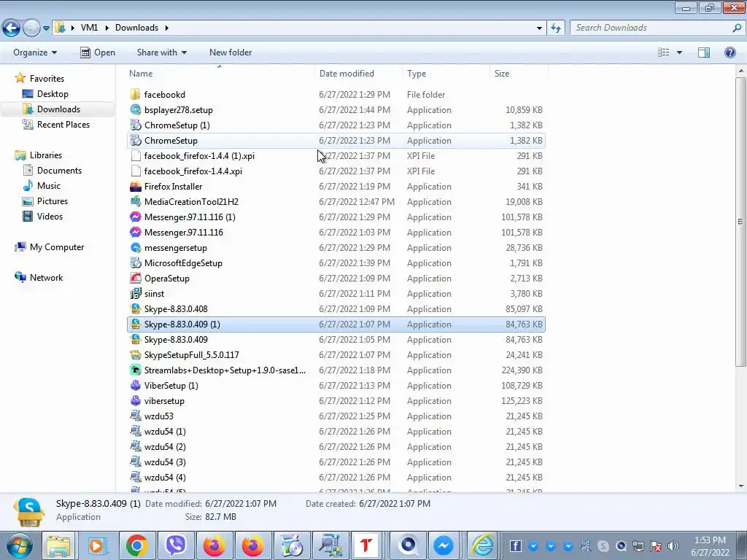Sort by the Type column header
The height and width of the screenshot is (560, 747).
446,74
